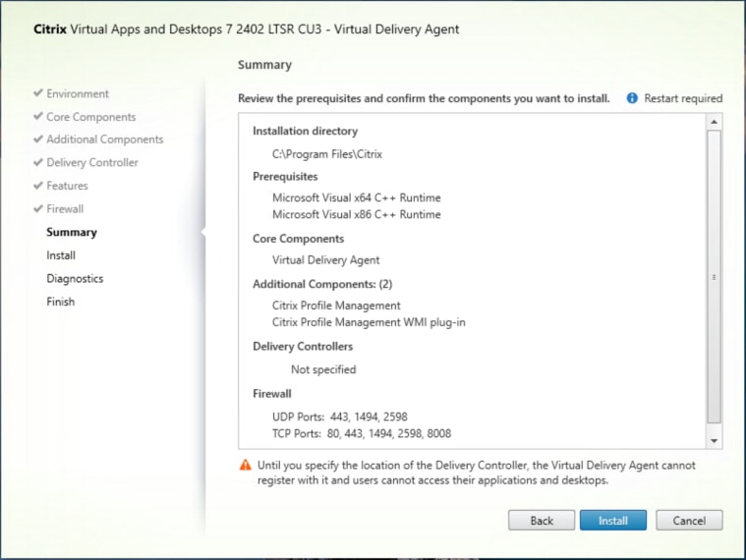746x560 pixels.
Task: Open the Core Components sidebar step
Action: (x=90, y=117)
